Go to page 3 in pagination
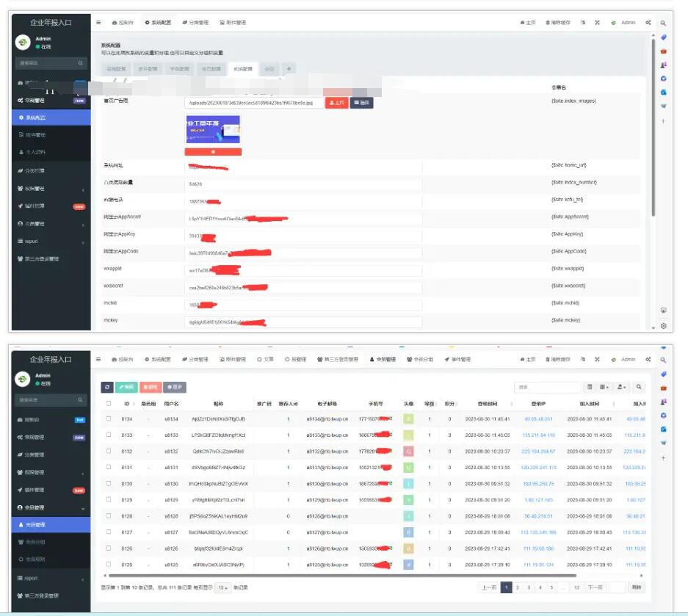688x616 pixels. 529,587
